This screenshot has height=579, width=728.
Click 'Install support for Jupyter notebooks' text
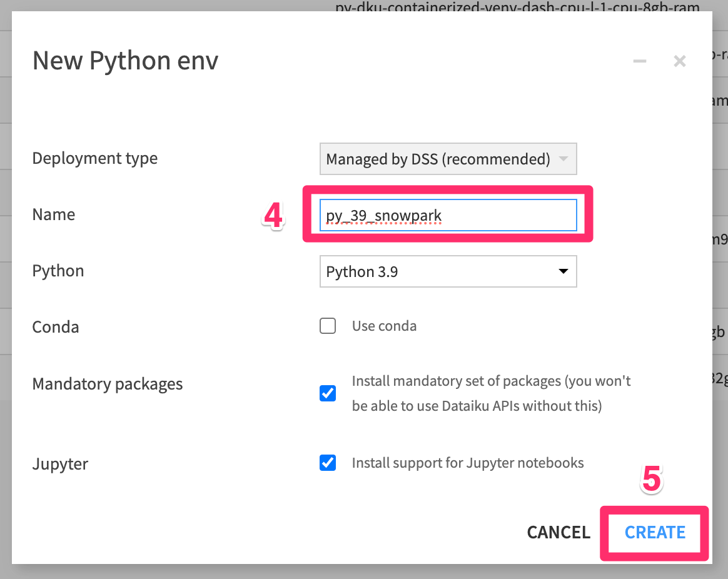468,463
